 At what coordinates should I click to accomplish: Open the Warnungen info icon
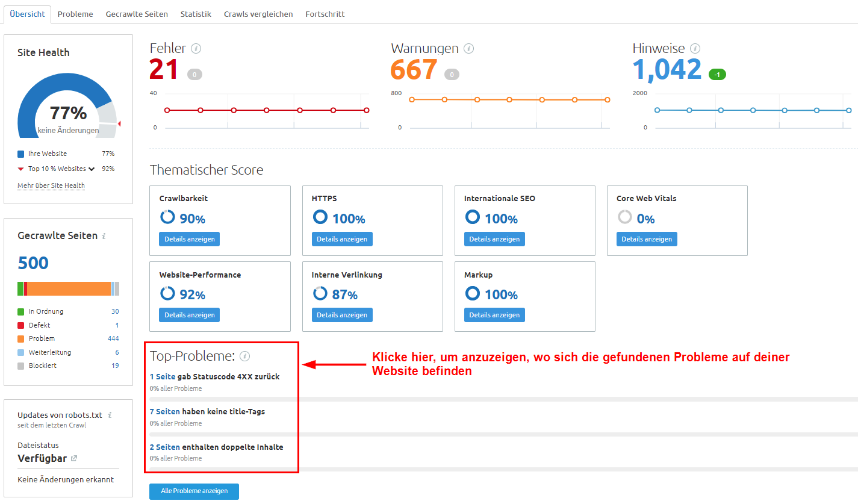(x=468, y=49)
